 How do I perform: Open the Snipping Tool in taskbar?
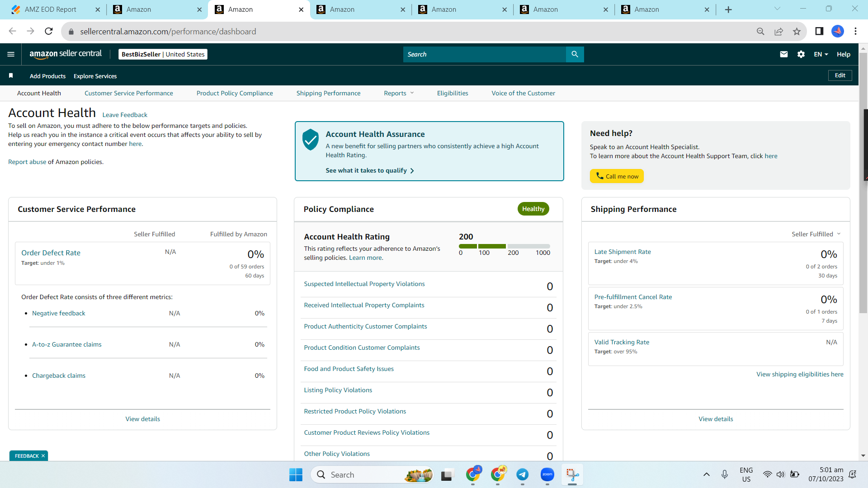pos(572,474)
